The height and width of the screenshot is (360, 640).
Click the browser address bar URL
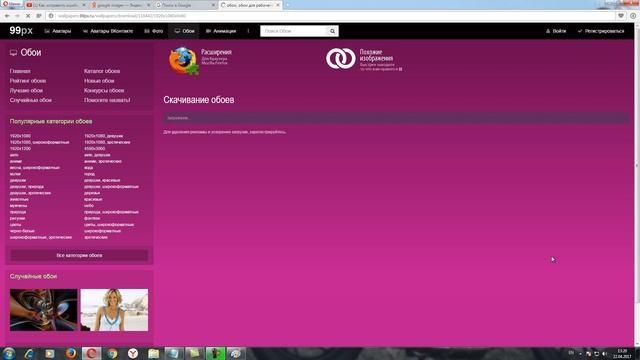tap(122, 16)
